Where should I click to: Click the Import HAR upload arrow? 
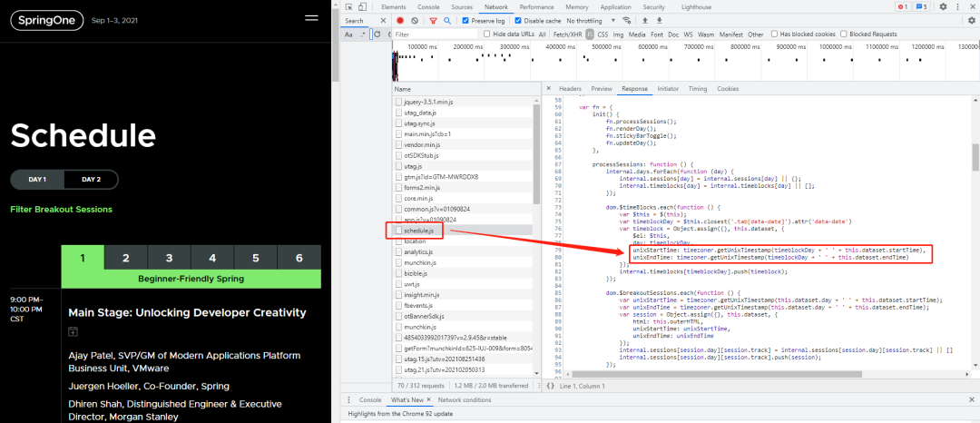[x=645, y=21]
